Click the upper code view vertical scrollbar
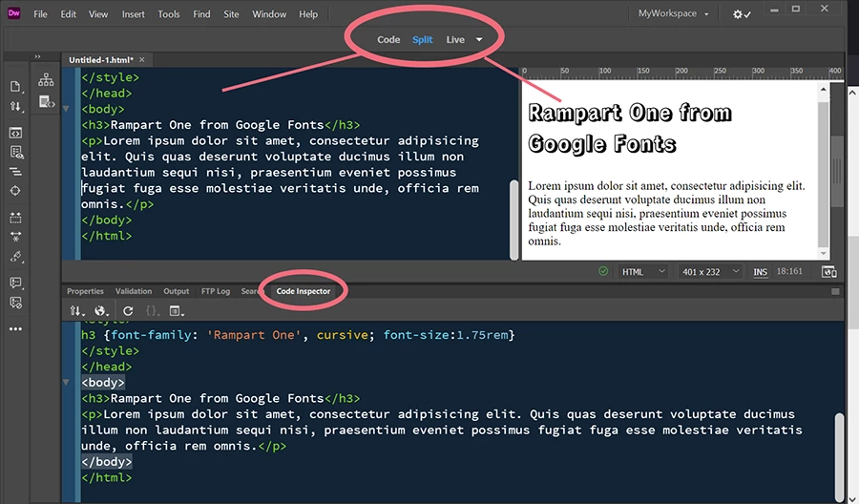 point(513,220)
